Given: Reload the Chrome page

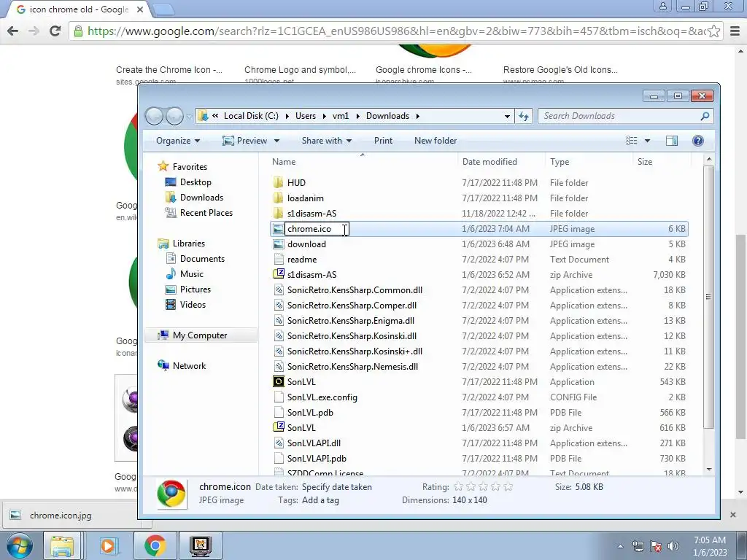Looking at the screenshot, I should coord(55,31).
